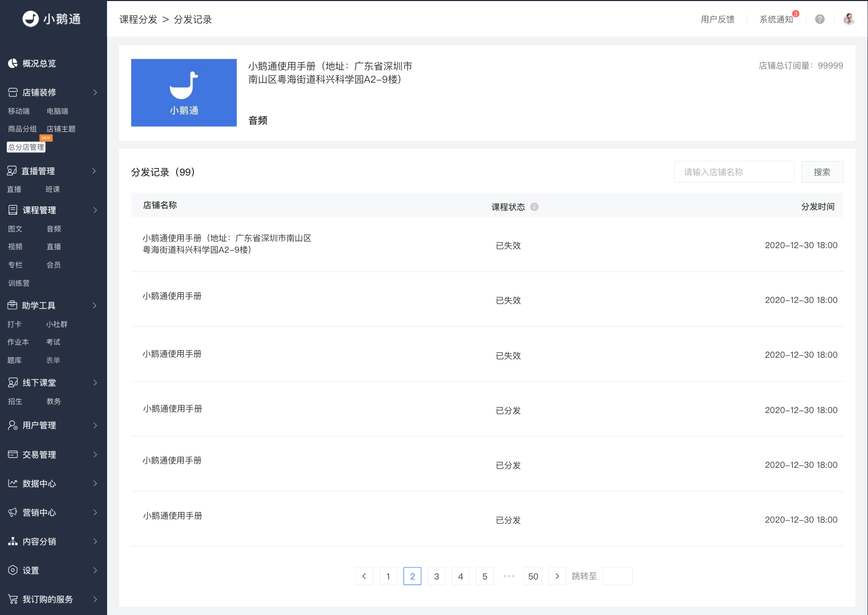Focus the 请输入店铺名称 search field
Screen dimensions: 868x615
coord(734,172)
